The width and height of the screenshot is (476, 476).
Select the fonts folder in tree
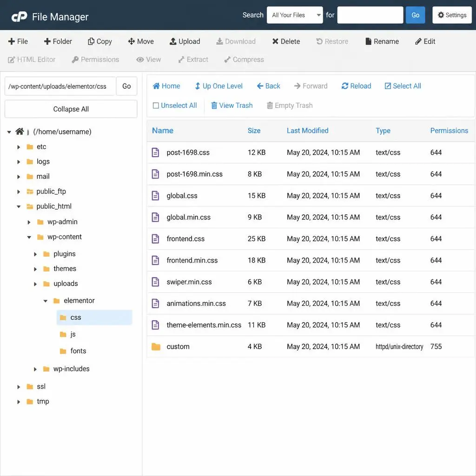click(x=73, y=351)
